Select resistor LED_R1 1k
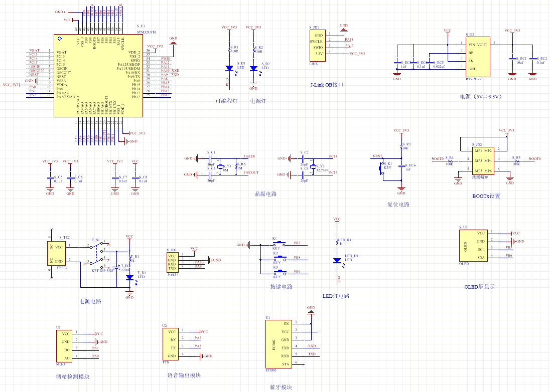 click(x=337, y=242)
